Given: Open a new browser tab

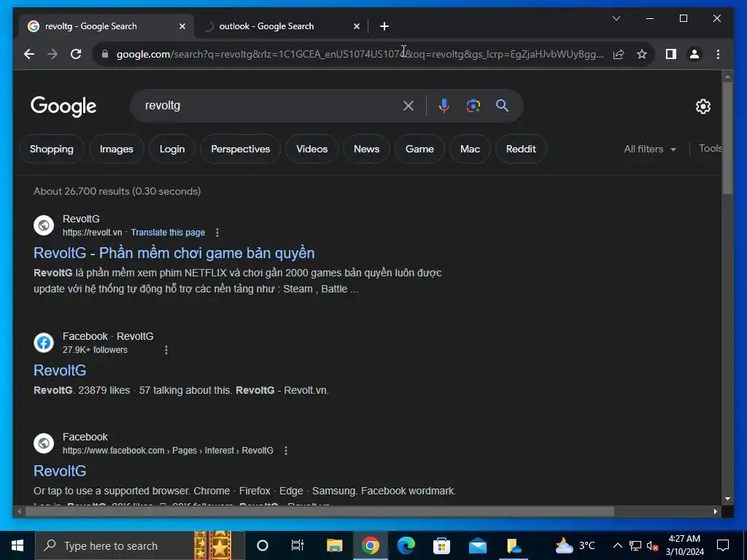Looking at the screenshot, I should click(x=384, y=26).
